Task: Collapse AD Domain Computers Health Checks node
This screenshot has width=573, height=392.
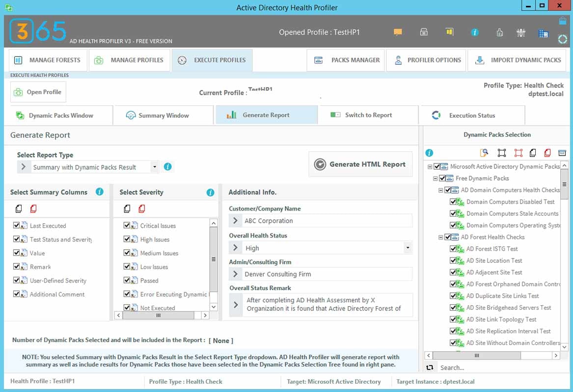Action: (441, 190)
